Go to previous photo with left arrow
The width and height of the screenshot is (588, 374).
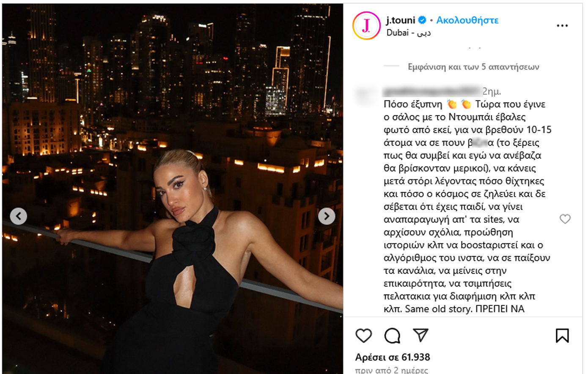pyautogui.click(x=18, y=216)
